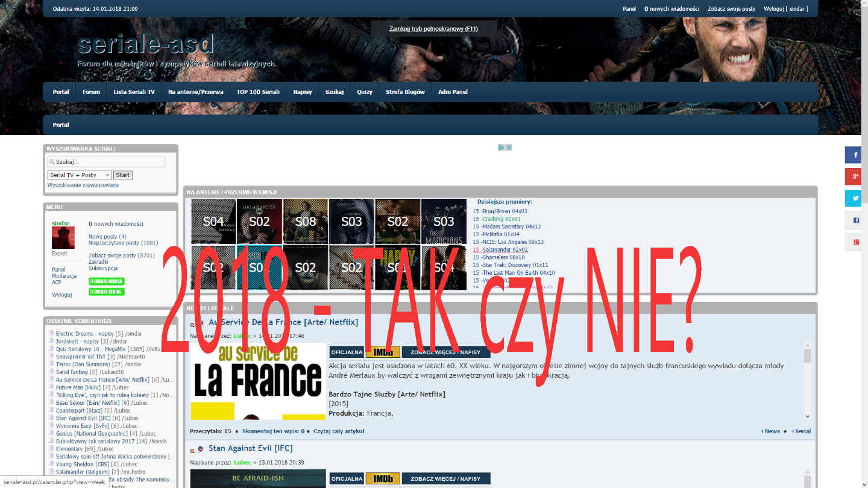
Task: Open the Adm Panel menu item
Action: point(453,92)
